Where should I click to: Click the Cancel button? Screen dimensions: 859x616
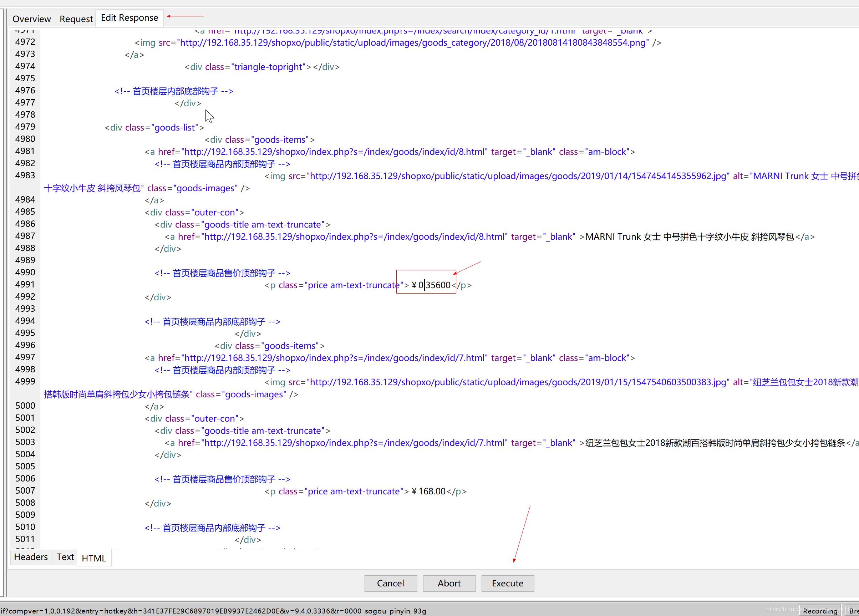[391, 583]
